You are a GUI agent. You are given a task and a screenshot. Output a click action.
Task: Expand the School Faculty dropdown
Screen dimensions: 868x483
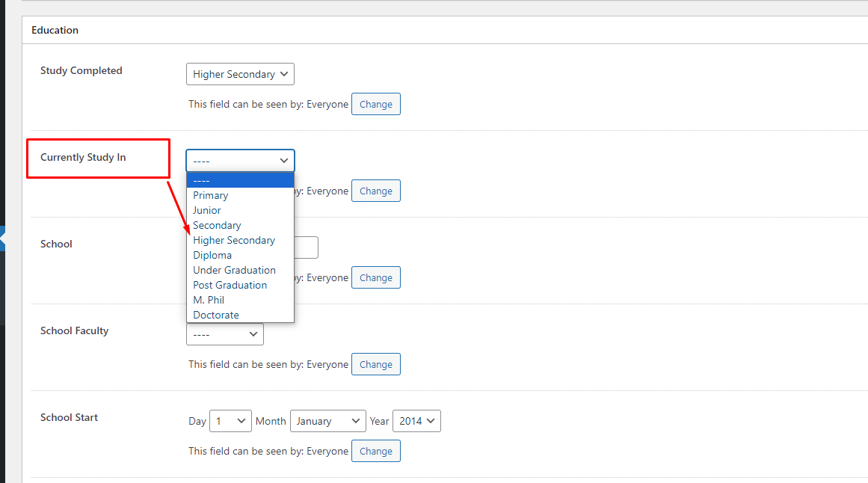[225, 334]
